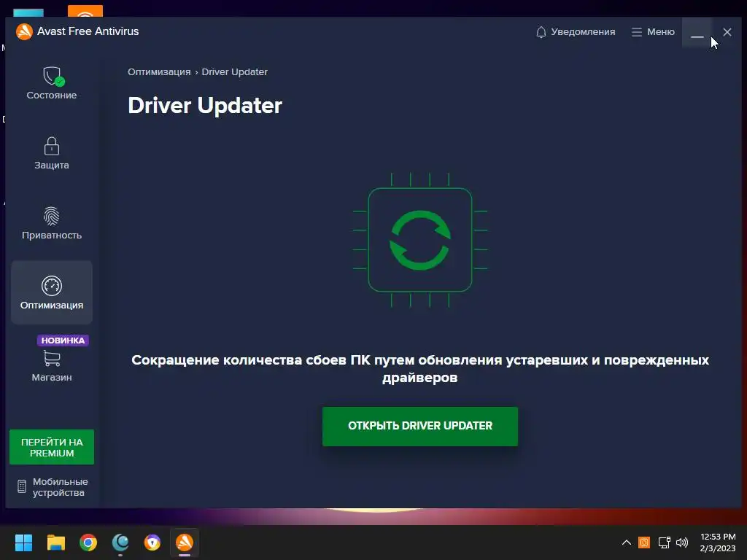Viewport: 747px width, 560px height.
Task: Open Avast Secure Browser taskbar icon
Action: (x=152, y=542)
